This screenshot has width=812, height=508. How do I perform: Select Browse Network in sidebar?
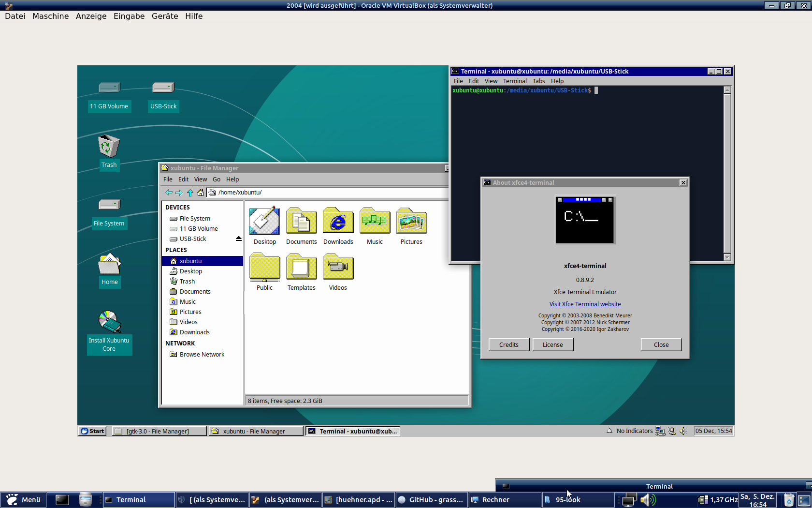point(203,355)
